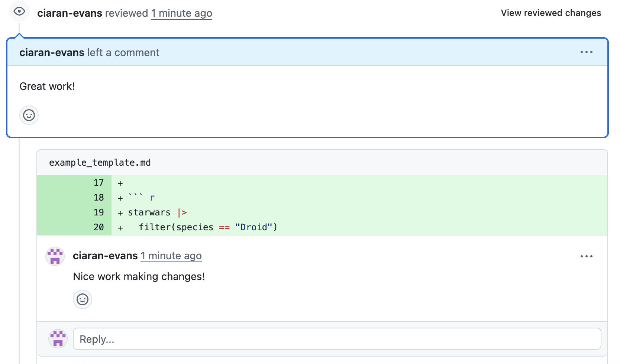The image size is (620, 364).
Task: Select line number 17 in the diff
Action: tap(99, 183)
